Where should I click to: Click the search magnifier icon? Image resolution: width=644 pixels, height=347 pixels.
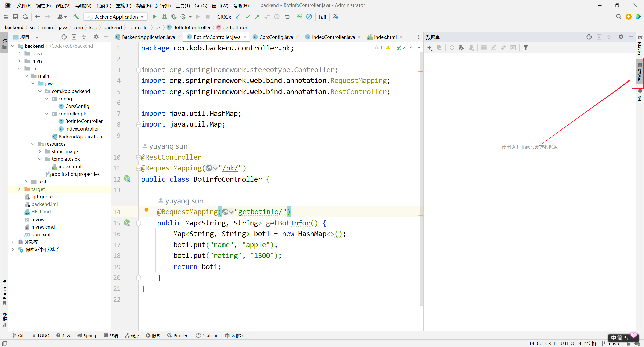click(x=619, y=17)
